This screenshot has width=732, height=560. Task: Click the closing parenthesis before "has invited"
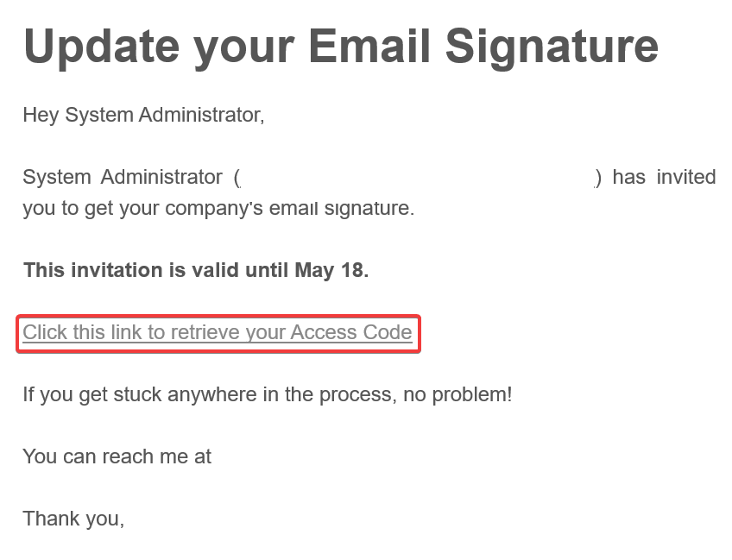[597, 178]
